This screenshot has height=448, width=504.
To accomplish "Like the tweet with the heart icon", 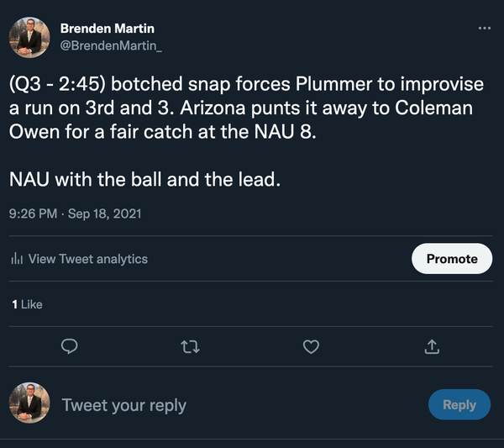I will pos(311,346).
